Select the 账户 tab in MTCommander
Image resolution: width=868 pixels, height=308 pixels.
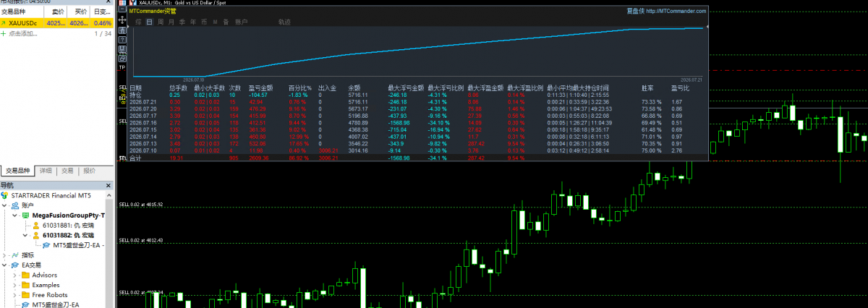coord(242,22)
